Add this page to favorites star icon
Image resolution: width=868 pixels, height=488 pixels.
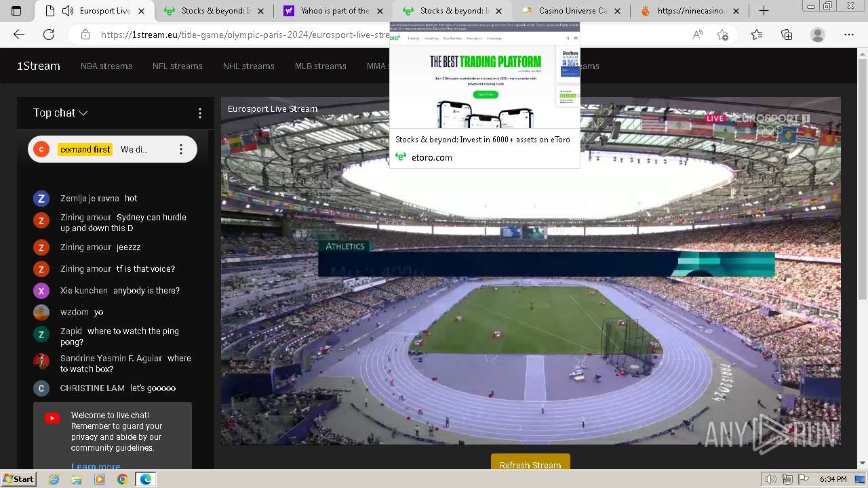[722, 35]
